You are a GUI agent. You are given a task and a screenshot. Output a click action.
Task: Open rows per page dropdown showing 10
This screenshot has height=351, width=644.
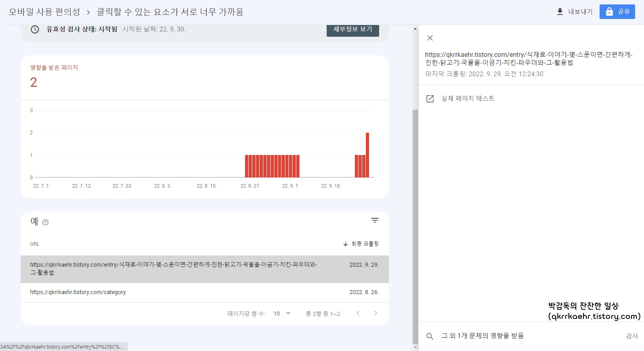pyautogui.click(x=282, y=313)
